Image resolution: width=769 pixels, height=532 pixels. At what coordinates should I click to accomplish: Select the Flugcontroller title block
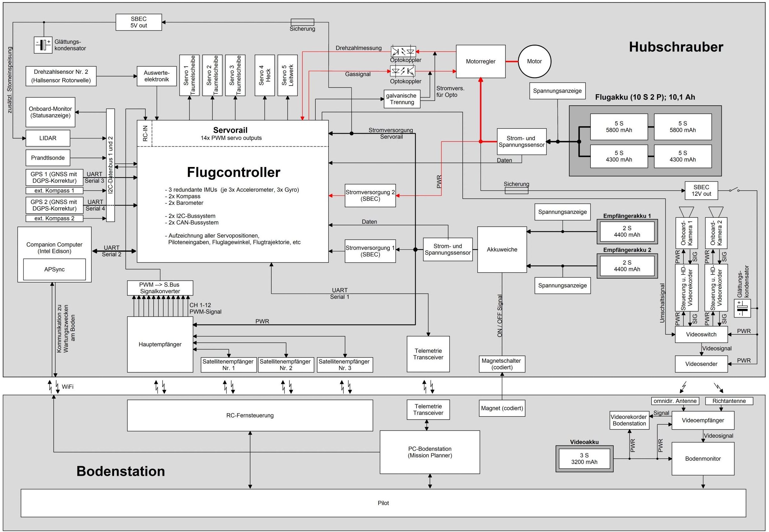pyautogui.click(x=234, y=172)
